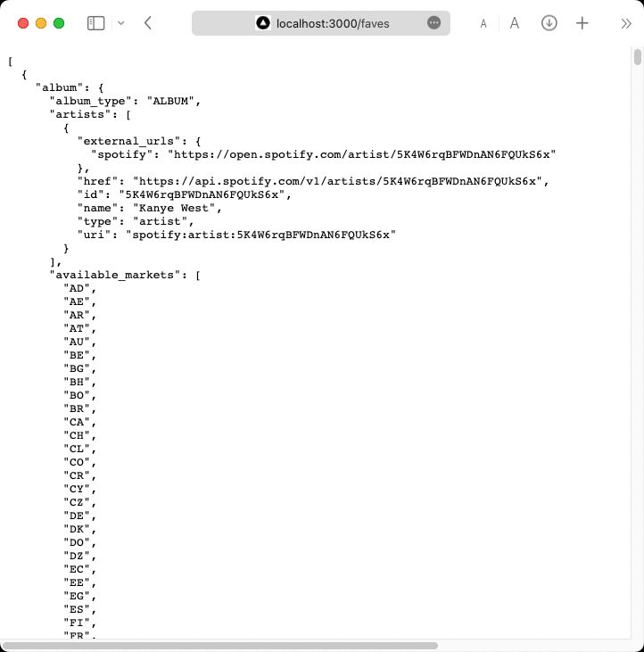Minimize the window with yellow button
644x652 pixels.
tap(41, 23)
